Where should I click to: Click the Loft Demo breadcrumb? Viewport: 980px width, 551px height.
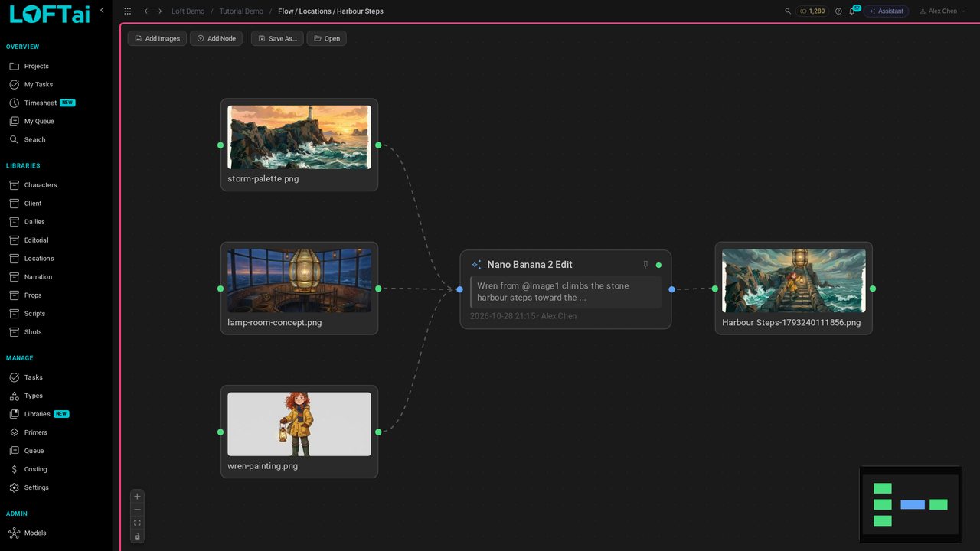pos(188,11)
